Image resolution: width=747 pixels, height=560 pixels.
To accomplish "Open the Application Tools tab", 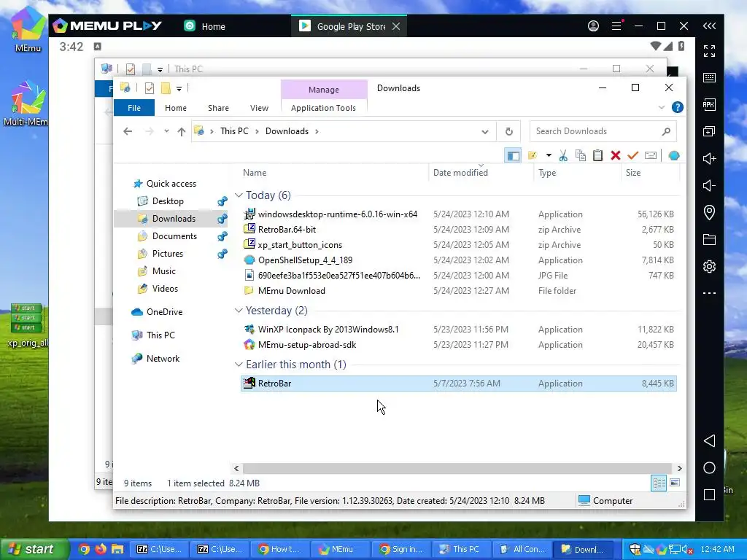I will 323,108.
